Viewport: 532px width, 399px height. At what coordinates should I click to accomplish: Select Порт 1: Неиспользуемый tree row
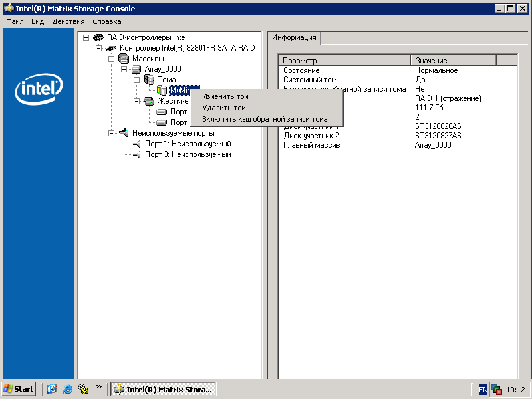point(188,144)
